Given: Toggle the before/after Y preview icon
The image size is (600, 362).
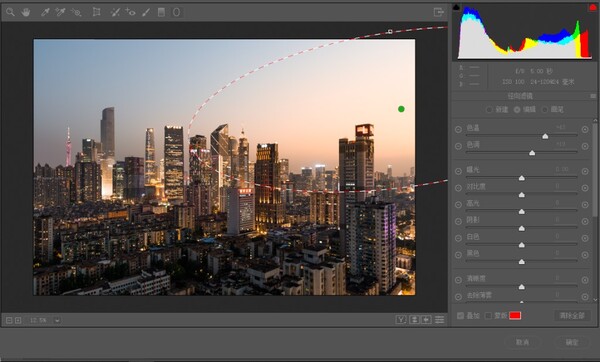Looking at the screenshot, I should (x=401, y=320).
